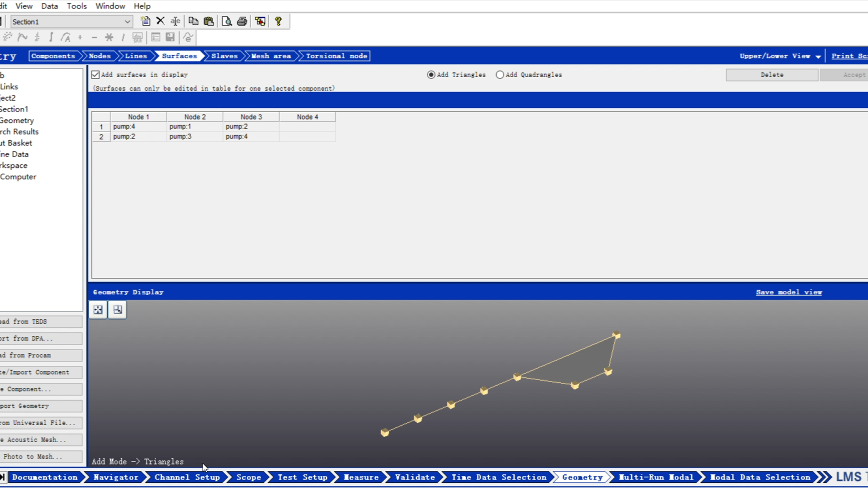The height and width of the screenshot is (488, 868).
Task: Click the workbook configuration icon
Action: pos(260,21)
